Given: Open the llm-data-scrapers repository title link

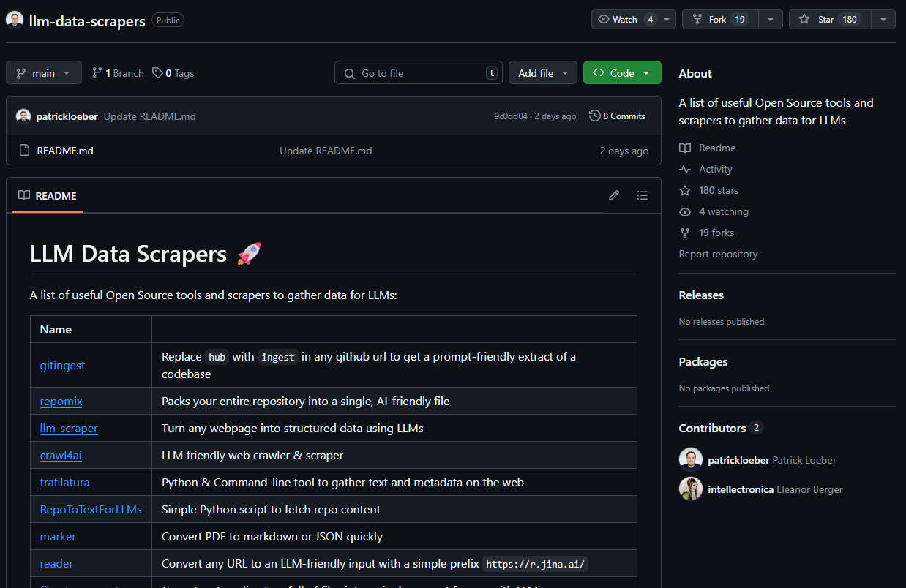Looking at the screenshot, I should (87, 20).
